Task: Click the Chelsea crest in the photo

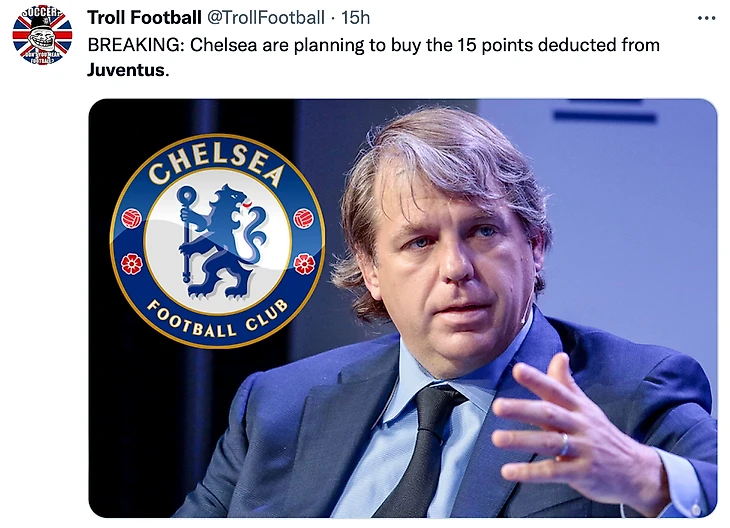Action: click(217, 239)
